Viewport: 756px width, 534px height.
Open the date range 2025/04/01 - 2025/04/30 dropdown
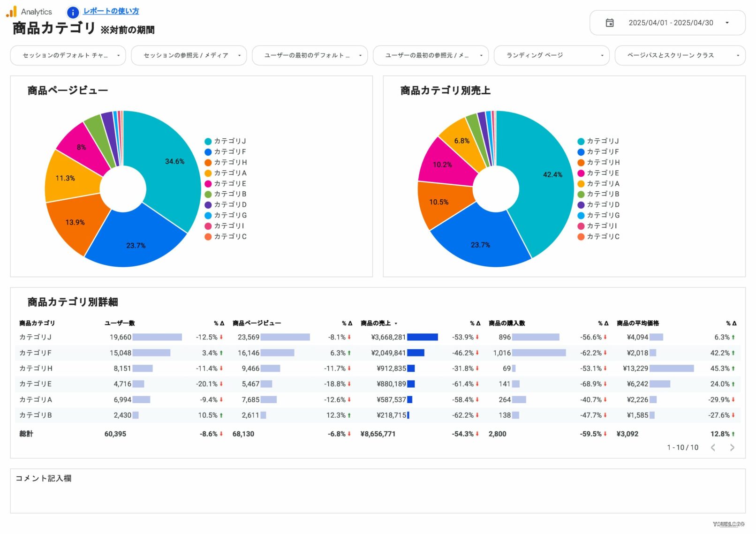click(671, 23)
